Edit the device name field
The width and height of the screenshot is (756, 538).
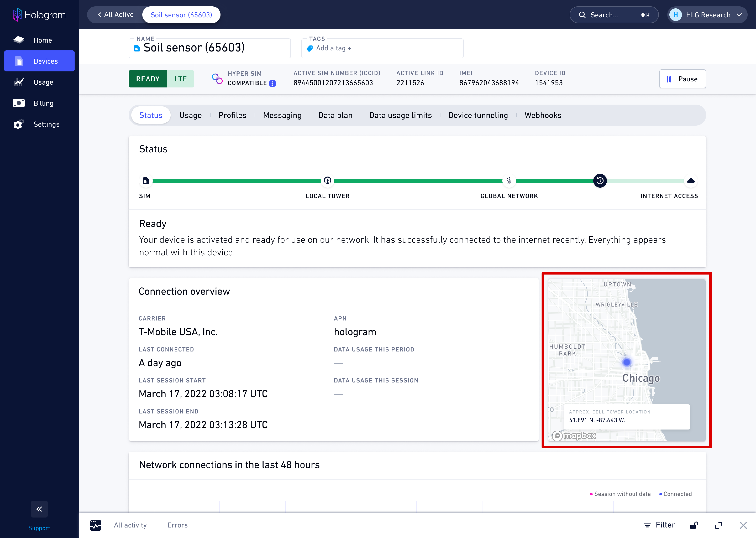coord(209,48)
